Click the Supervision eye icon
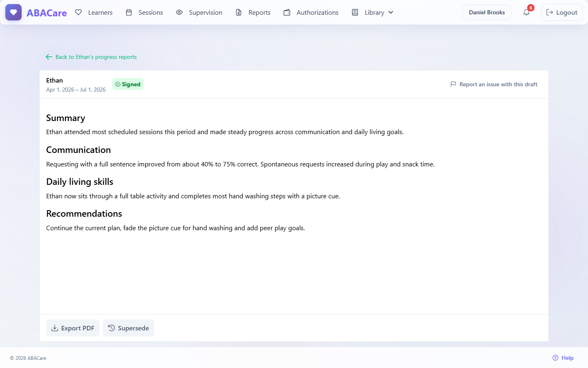Image resolution: width=588 pixels, height=368 pixels. click(179, 12)
